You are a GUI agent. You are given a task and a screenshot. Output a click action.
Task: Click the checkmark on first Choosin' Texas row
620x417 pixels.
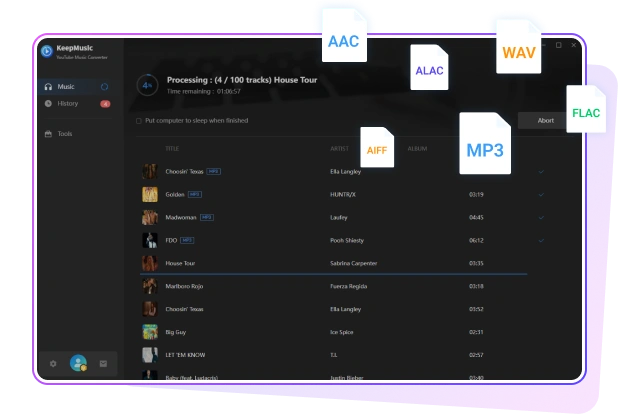[x=541, y=172]
